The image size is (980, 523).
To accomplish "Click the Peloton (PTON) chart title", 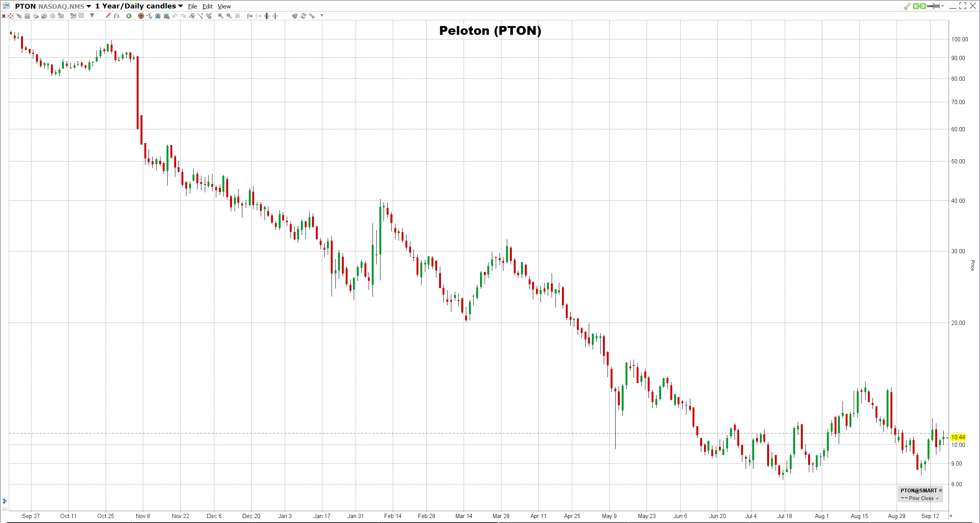I will [490, 31].
